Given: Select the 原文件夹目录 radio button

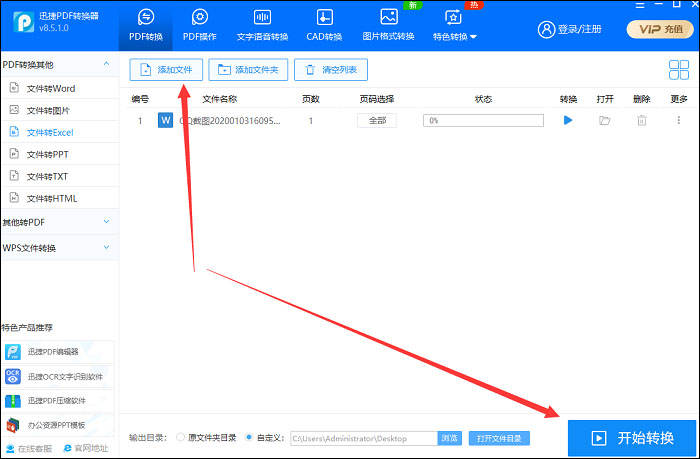Looking at the screenshot, I should tap(180, 437).
